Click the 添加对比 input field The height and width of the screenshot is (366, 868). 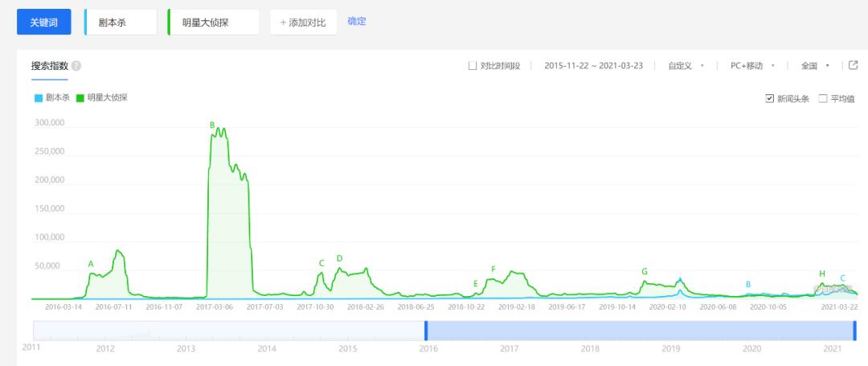pos(303,23)
